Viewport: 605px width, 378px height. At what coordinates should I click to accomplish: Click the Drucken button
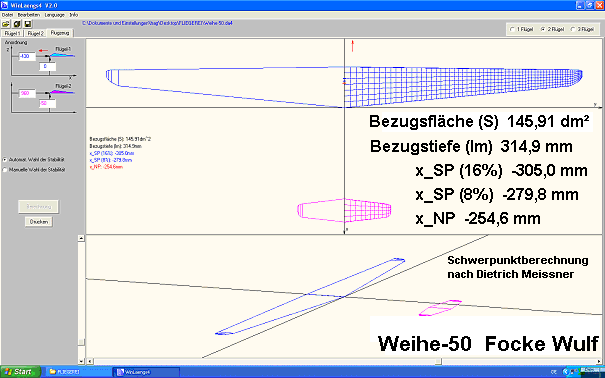39,222
